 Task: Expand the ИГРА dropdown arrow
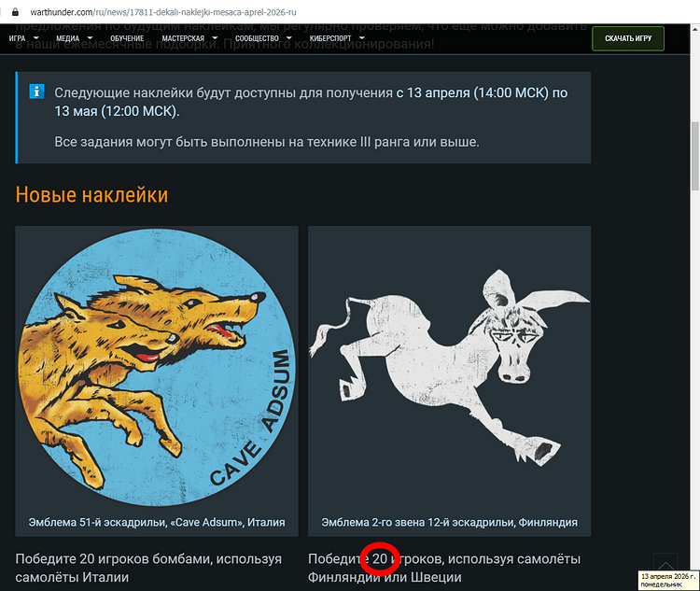tap(36, 38)
